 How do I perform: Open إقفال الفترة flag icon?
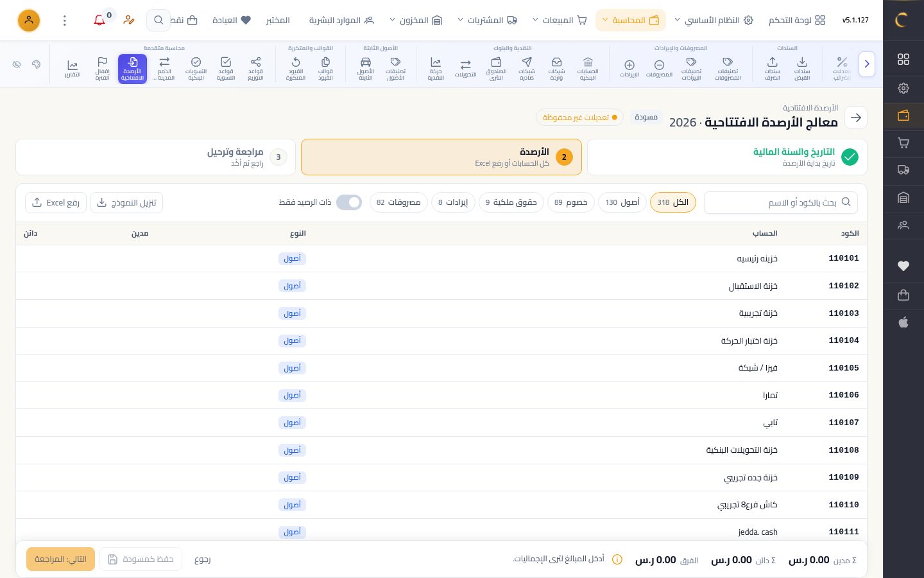(102, 69)
